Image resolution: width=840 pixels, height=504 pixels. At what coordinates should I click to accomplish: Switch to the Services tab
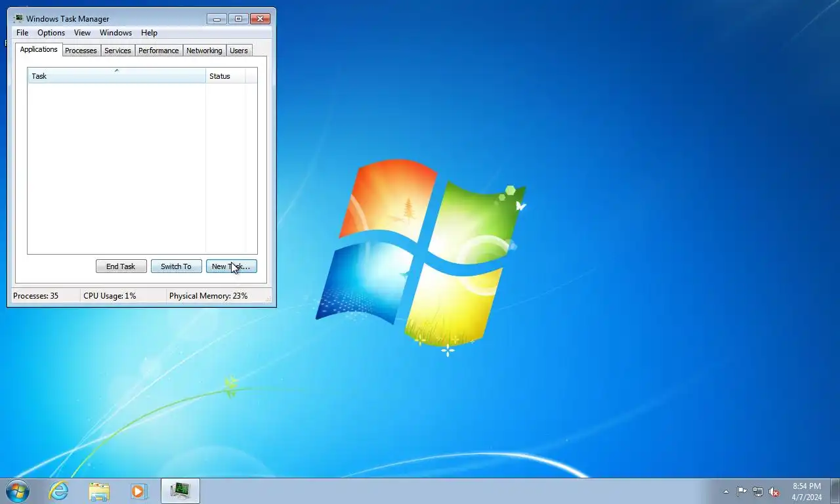click(117, 51)
